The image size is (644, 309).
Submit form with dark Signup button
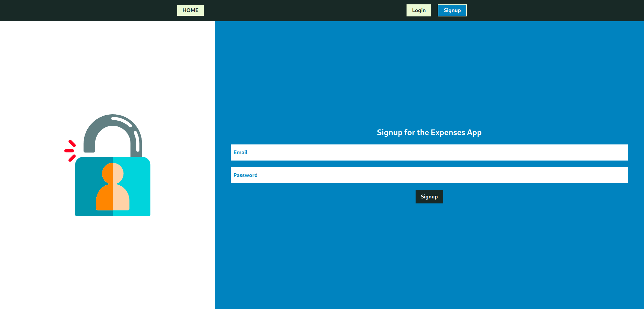click(429, 197)
